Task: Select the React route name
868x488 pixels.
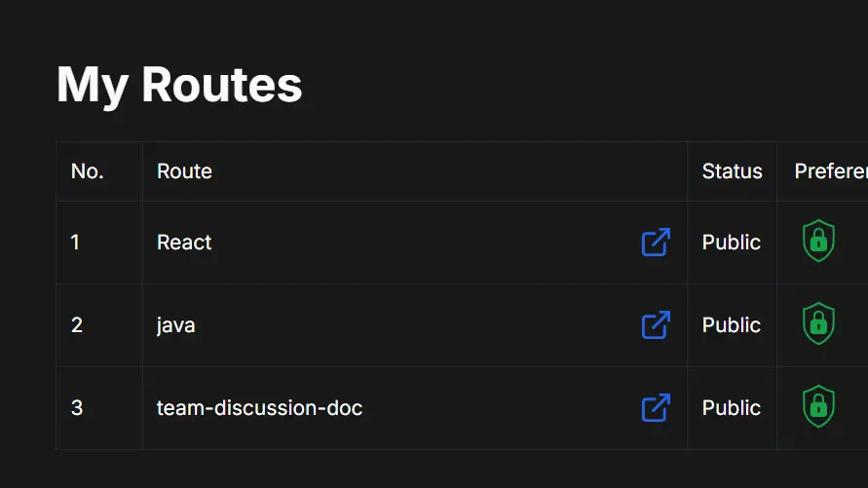Action: click(184, 243)
